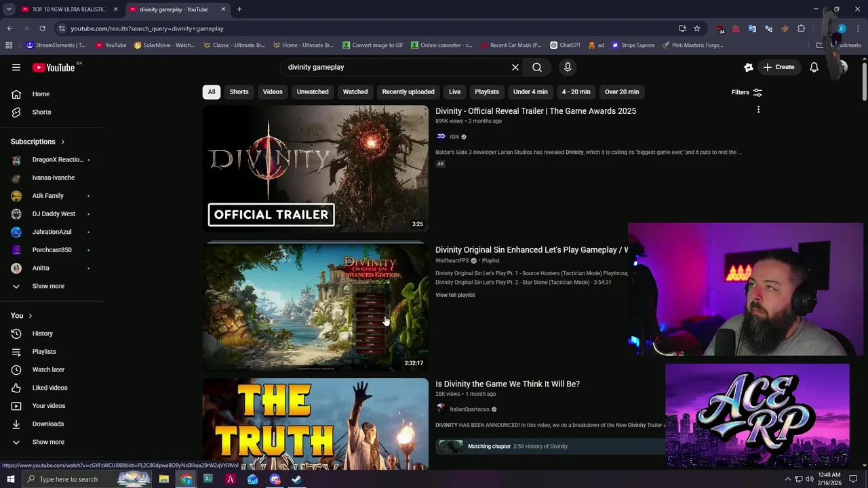Open the new tab plus button

click(x=239, y=9)
